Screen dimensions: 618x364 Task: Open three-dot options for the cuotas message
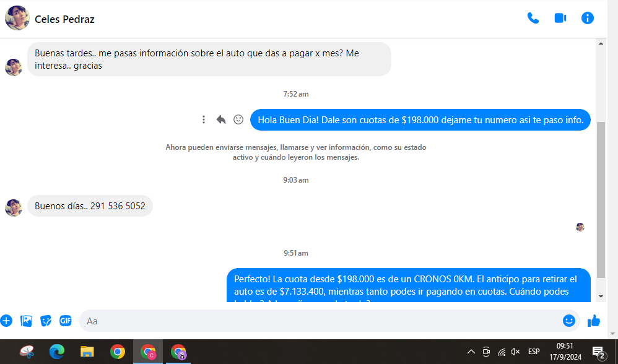coord(204,119)
